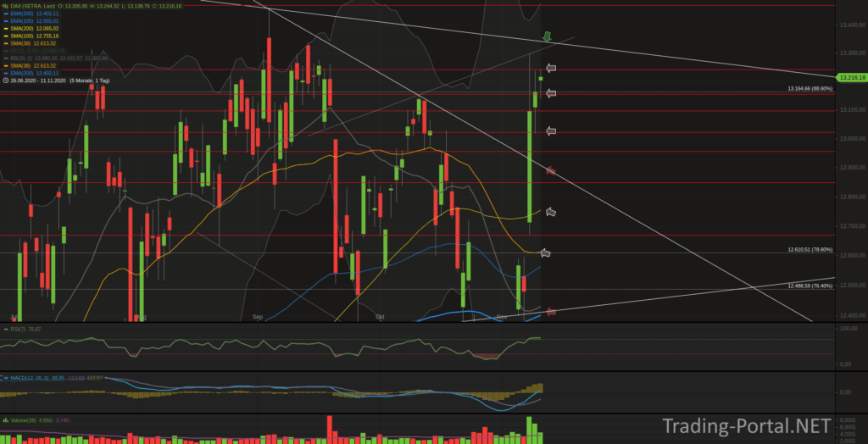Click the candlestick chart-type icon beside DAX
Screen dimensions: 868x444
click(x=6, y=6)
